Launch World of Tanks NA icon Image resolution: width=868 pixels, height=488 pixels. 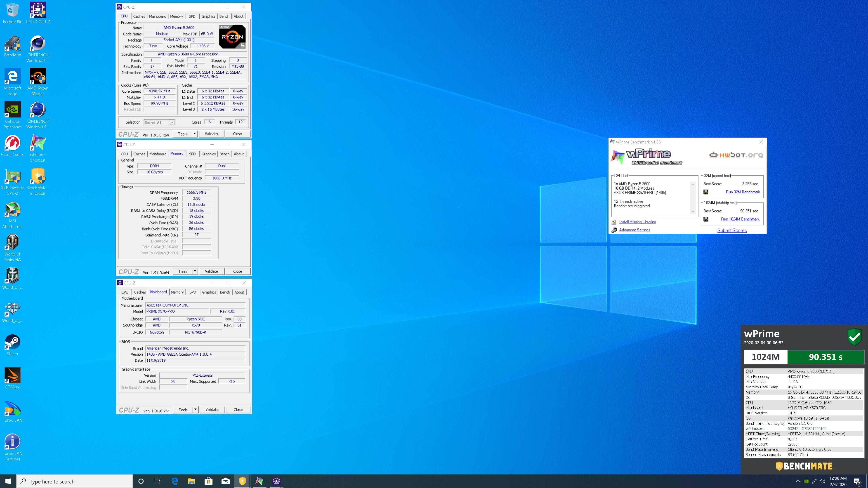pos(12,248)
